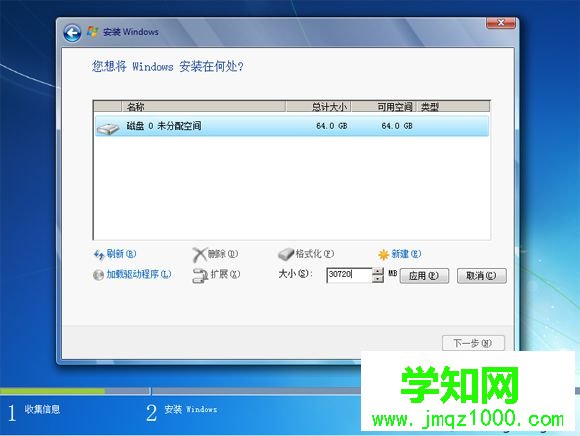Click the 扩展(X) extend link
This screenshot has width=580, height=436.
tap(225, 274)
